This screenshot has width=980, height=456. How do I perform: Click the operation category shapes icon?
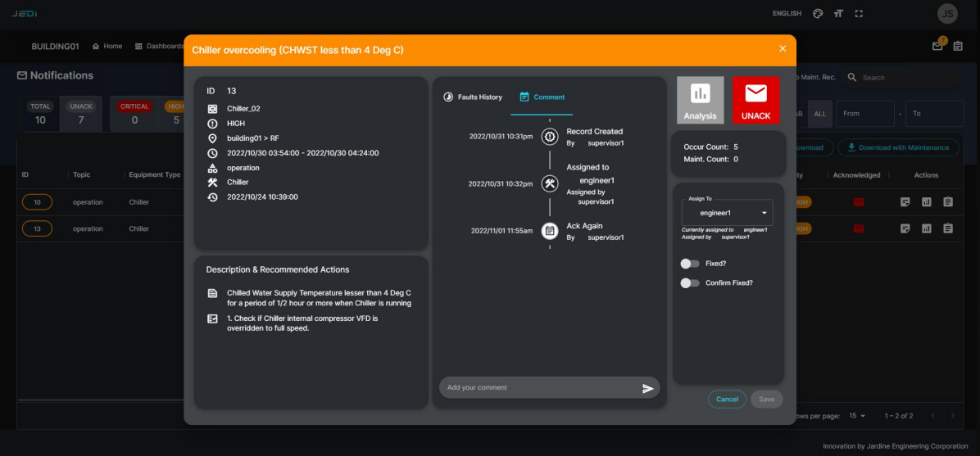[x=212, y=167]
